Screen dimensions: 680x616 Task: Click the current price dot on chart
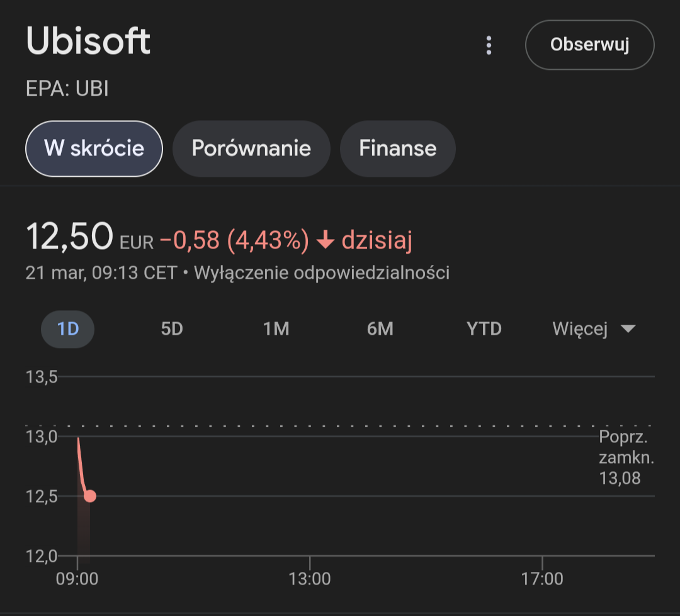90,496
